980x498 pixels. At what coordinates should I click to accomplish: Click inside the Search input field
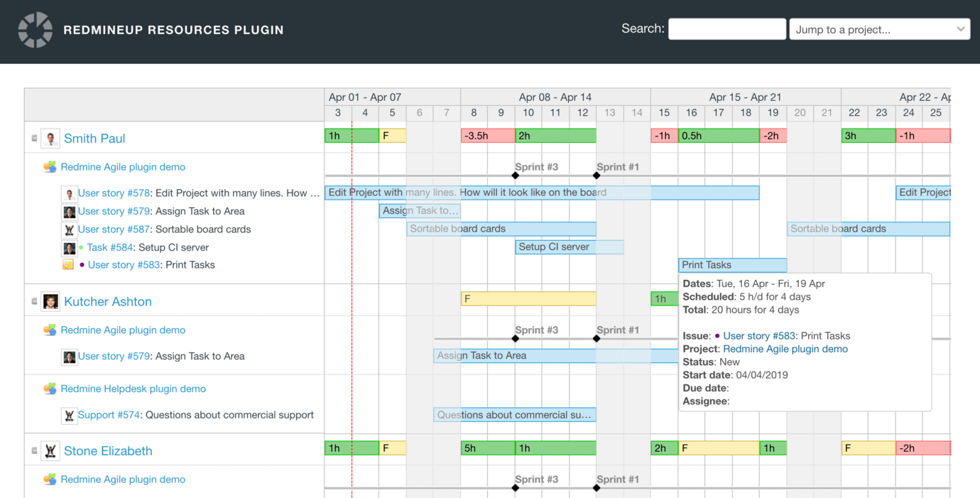click(726, 28)
